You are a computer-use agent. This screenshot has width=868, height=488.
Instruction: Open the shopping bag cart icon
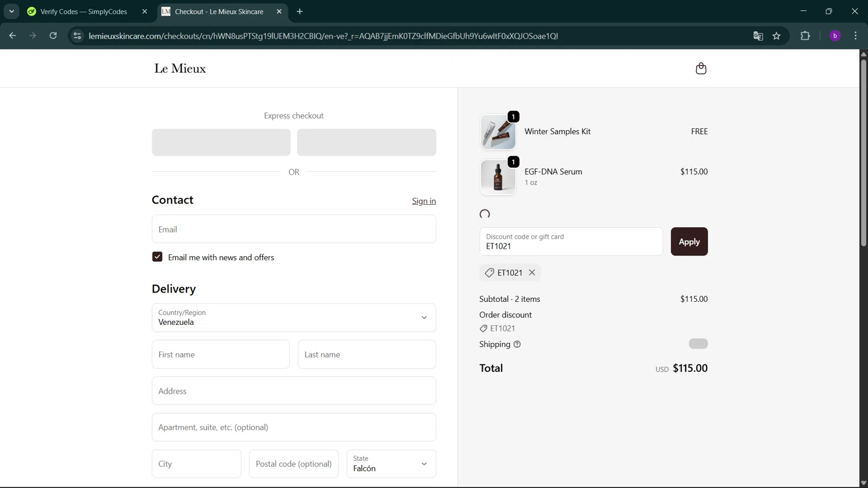(x=701, y=68)
